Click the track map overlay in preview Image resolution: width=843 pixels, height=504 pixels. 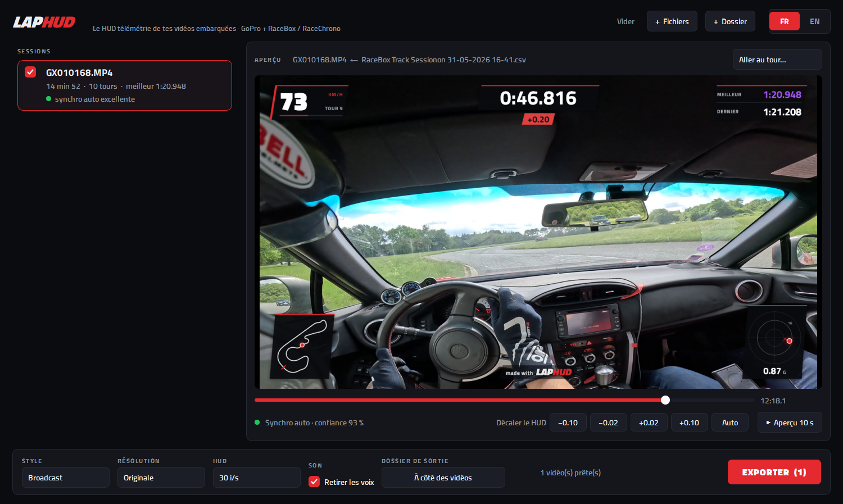coord(302,346)
